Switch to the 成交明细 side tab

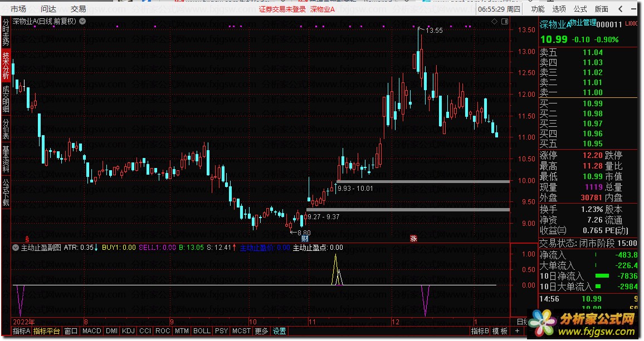pyautogui.click(x=6, y=98)
